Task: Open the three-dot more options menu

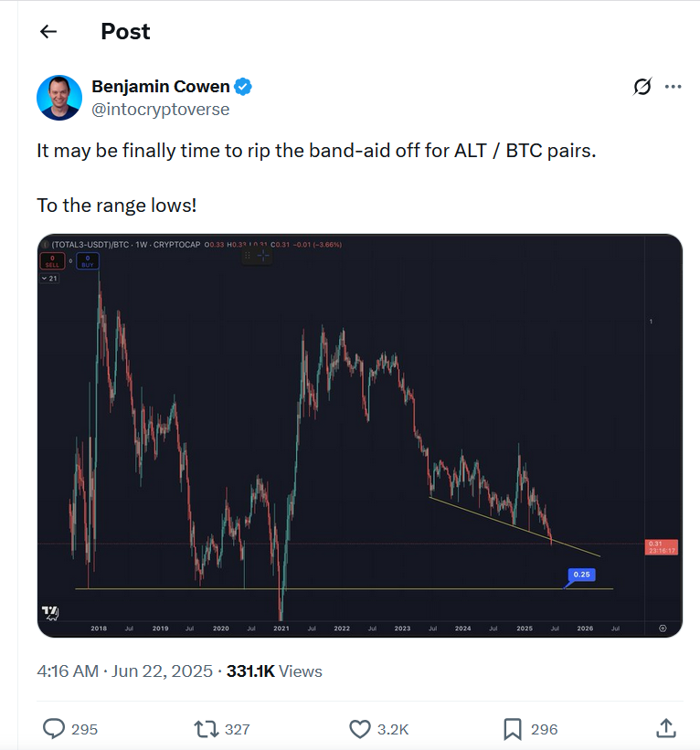Action: click(x=673, y=87)
